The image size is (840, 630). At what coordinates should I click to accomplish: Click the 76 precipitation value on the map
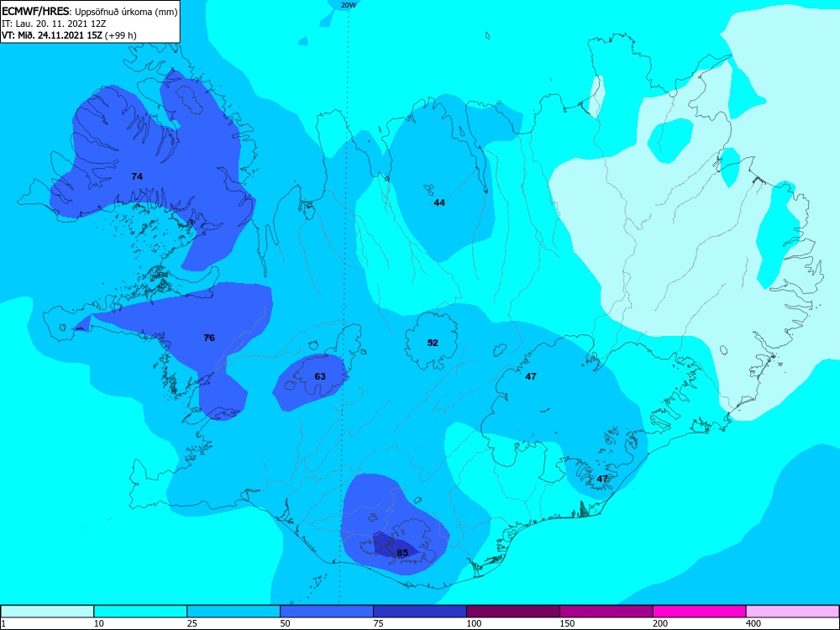209,338
